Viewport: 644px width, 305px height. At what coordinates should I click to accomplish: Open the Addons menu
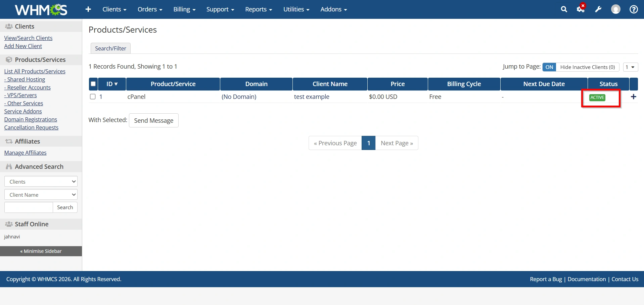pos(333,9)
